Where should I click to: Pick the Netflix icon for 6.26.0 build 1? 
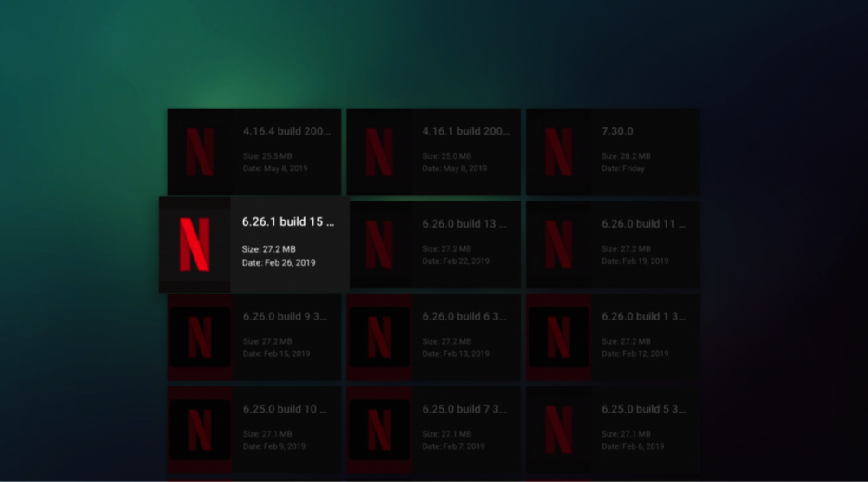pos(558,337)
